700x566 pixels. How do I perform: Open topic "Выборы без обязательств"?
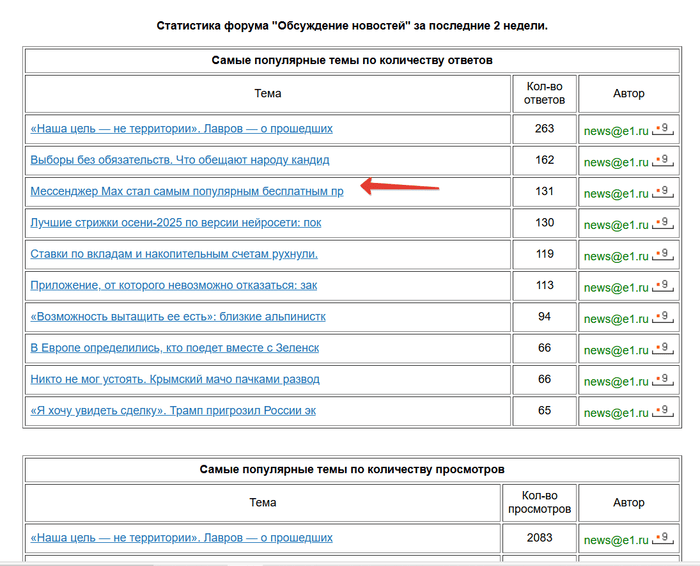[180, 160]
